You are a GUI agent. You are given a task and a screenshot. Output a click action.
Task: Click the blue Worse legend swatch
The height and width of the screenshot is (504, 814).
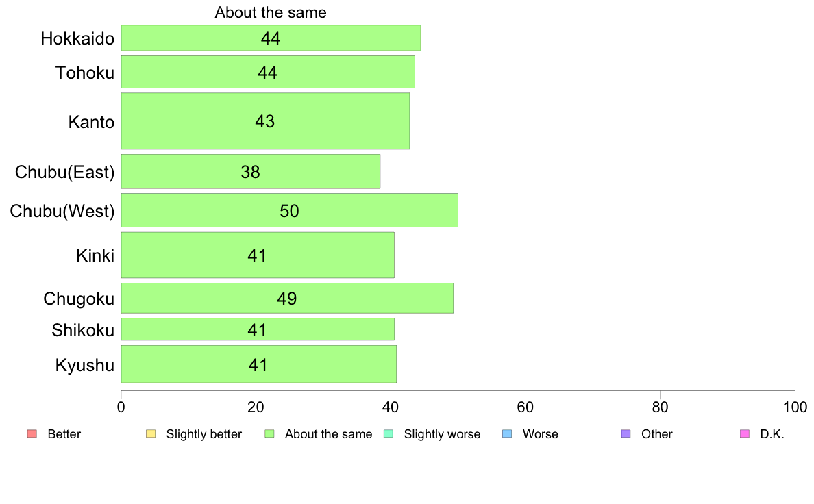(507, 433)
